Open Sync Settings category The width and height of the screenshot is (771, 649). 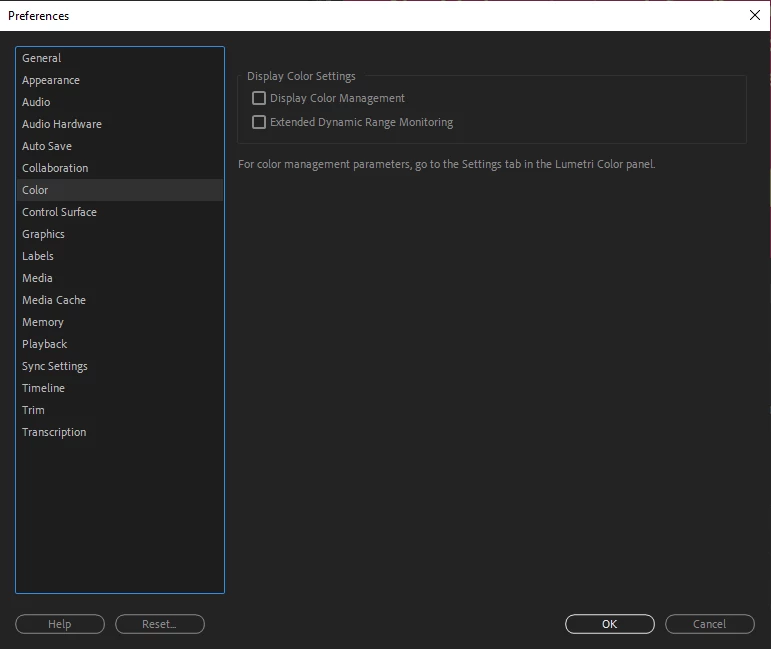(119, 366)
